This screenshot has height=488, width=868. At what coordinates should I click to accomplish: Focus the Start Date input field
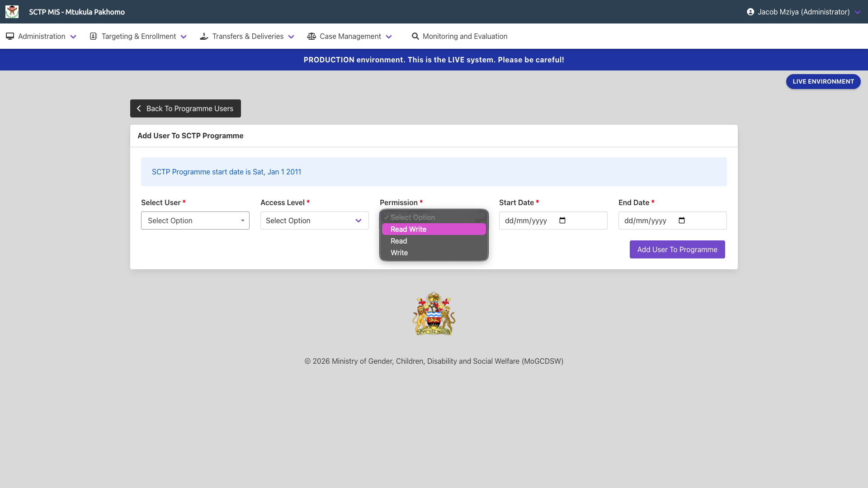(553, 221)
